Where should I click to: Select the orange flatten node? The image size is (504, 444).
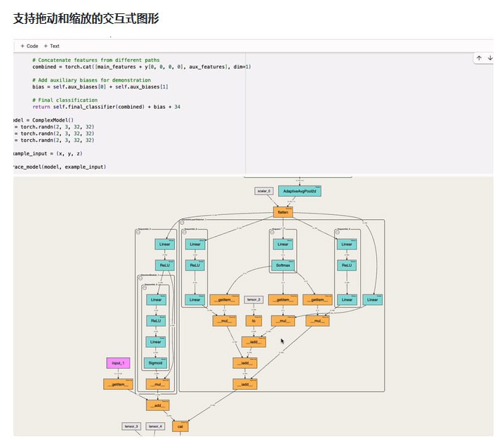(283, 212)
